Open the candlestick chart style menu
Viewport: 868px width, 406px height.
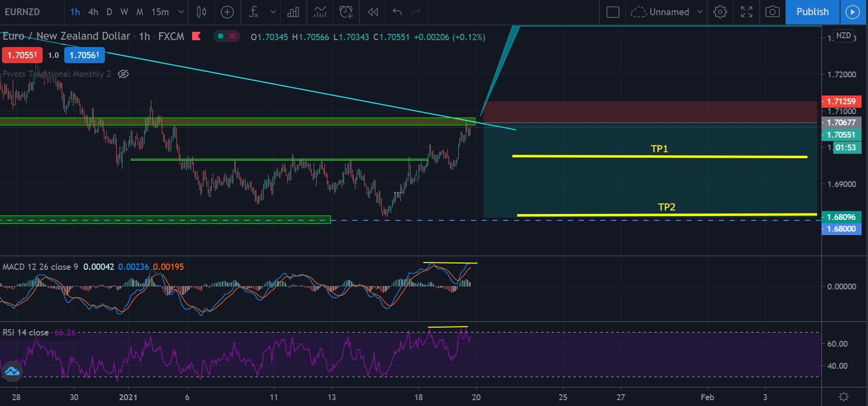pyautogui.click(x=201, y=12)
